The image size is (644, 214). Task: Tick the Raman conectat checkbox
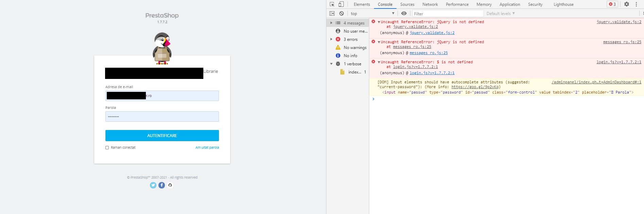tap(107, 148)
